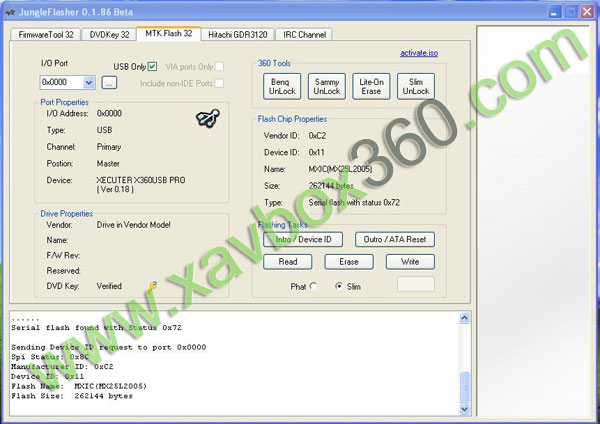Click the Write flash button

pos(410,262)
